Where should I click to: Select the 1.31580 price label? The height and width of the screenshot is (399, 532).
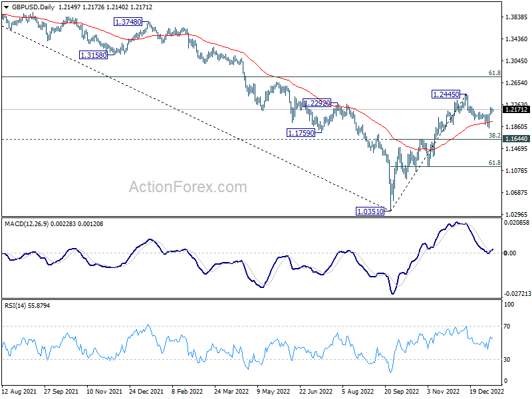click(x=94, y=55)
